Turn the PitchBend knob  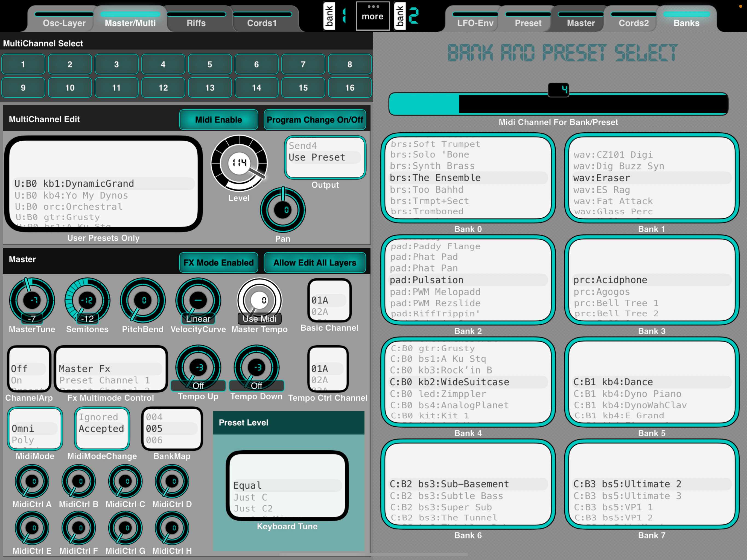point(143,300)
